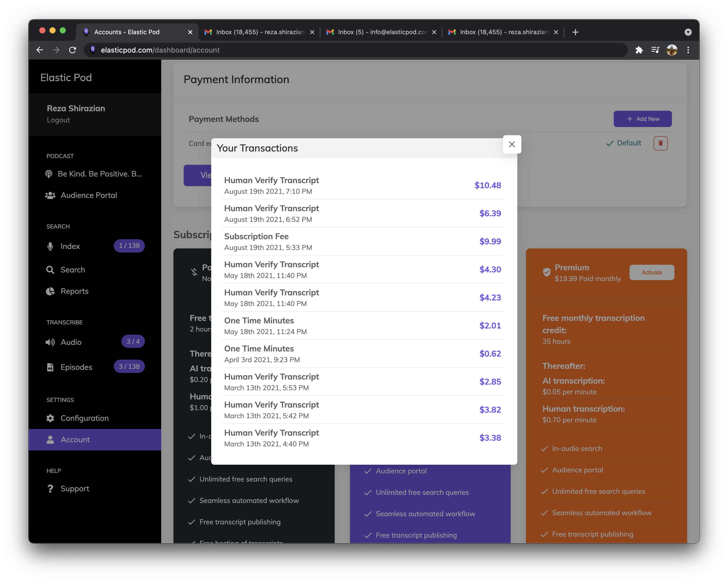Select the One Time Minutes $2.01 row

tap(363, 325)
